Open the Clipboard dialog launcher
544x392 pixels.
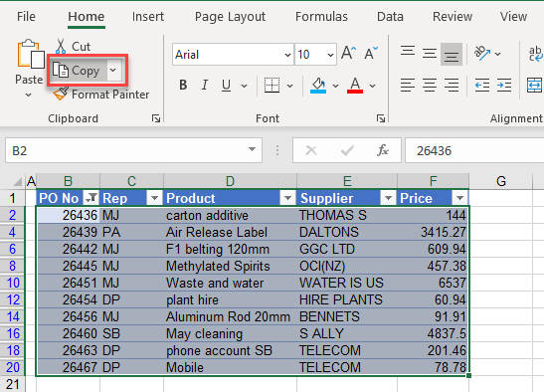coord(156,118)
